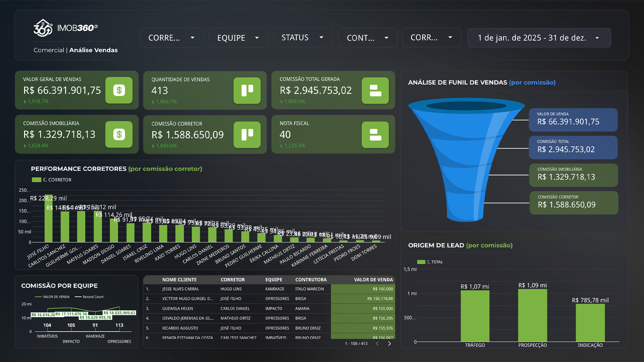Expand the date range picker
Viewport: 644px width, 362px height.
(x=539, y=38)
